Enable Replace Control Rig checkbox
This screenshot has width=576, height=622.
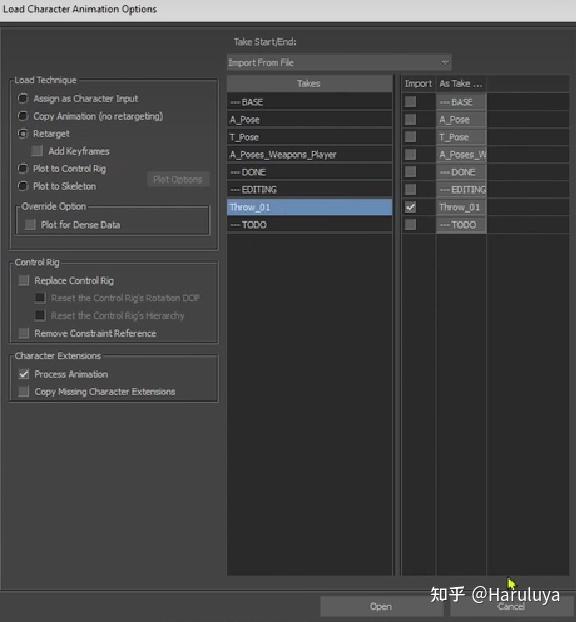point(24,280)
